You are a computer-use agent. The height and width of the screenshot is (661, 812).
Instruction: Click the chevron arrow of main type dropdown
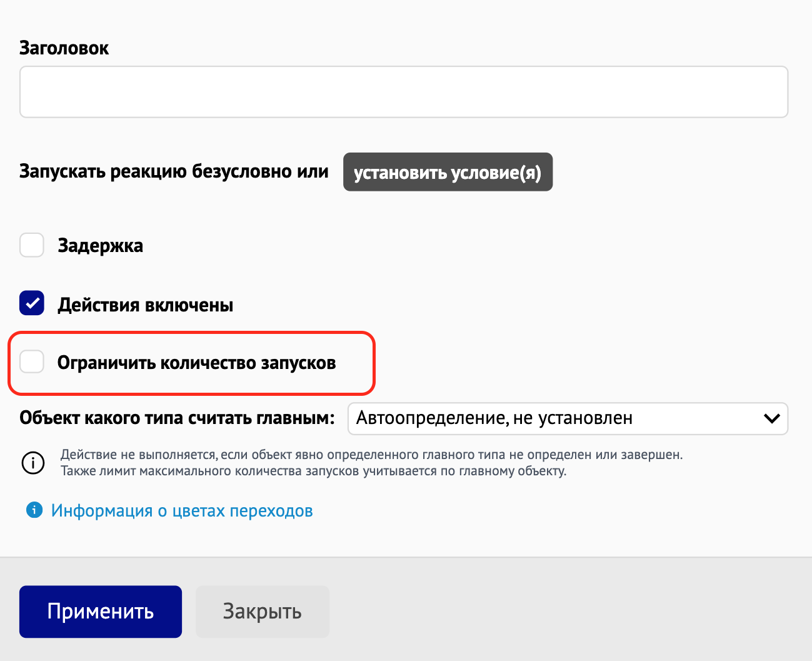click(771, 418)
